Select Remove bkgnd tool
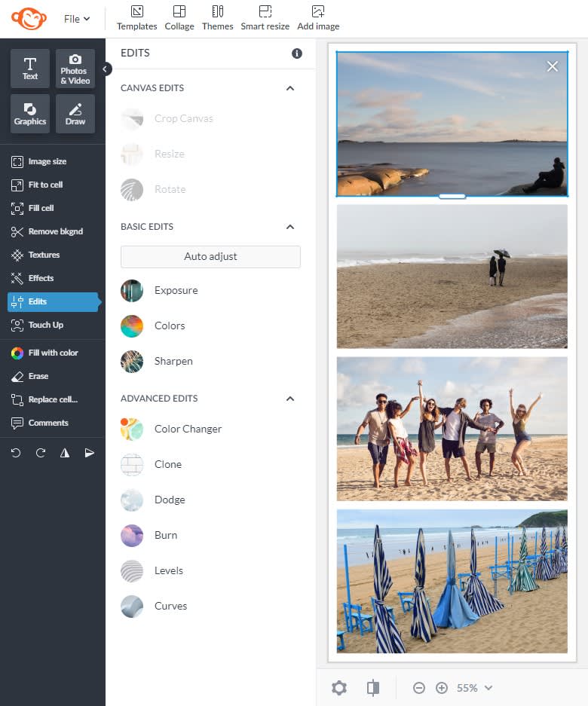The height and width of the screenshot is (706, 588). click(47, 232)
